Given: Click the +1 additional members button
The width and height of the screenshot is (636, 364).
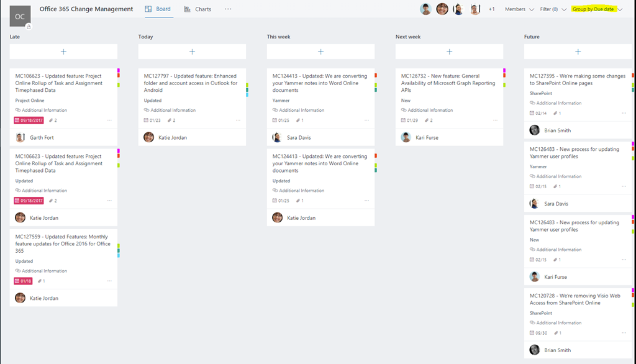Looking at the screenshot, I should [x=491, y=9].
